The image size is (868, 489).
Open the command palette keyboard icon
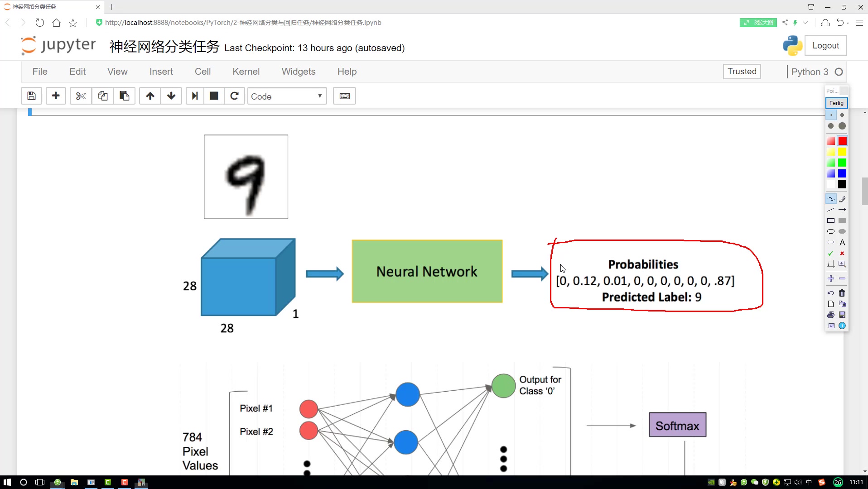pyautogui.click(x=344, y=96)
